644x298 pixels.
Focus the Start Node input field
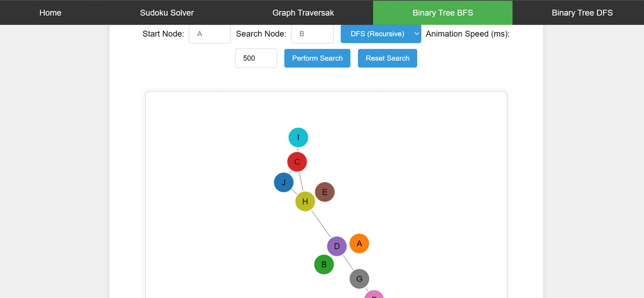click(x=210, y=34)
